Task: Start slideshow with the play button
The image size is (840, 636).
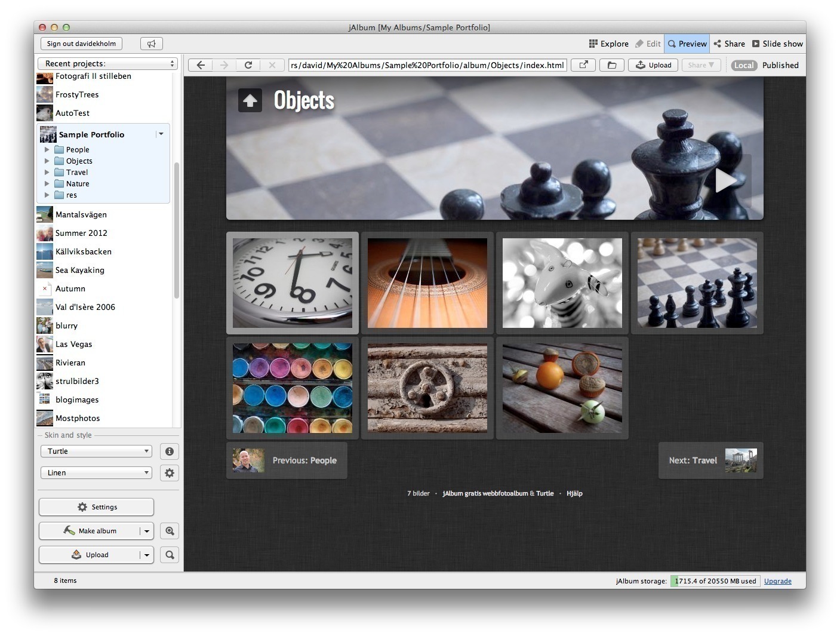Action: point(725,180)
